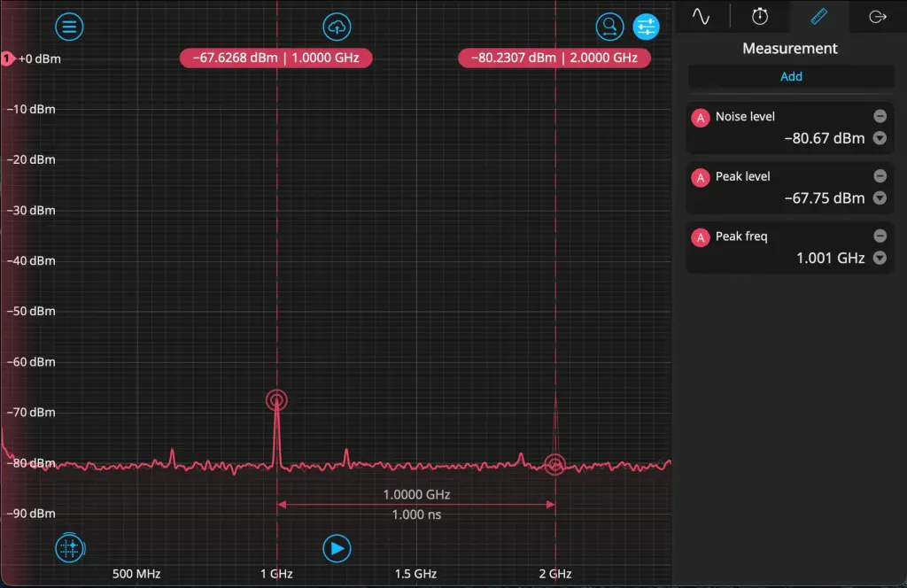Remove the Peak level measurement
The width and height of the screenshot is (907, 588).
(x=880, y=175)
